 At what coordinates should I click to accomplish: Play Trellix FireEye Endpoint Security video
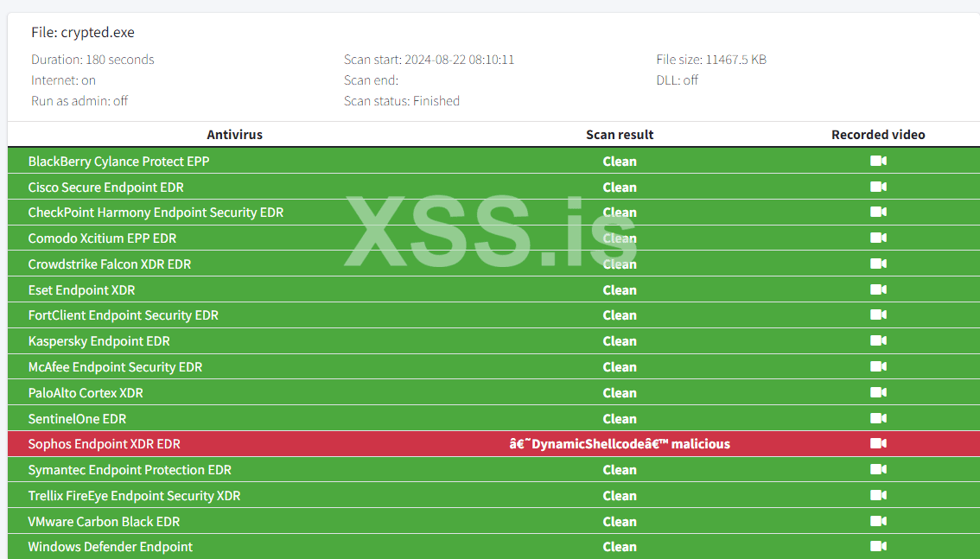(878, 495)
